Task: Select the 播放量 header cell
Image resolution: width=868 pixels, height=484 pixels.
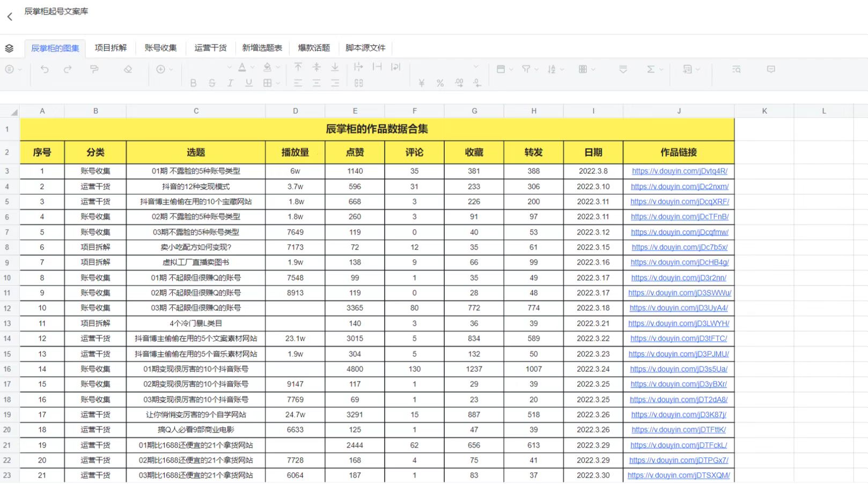Action: (295, 152)
